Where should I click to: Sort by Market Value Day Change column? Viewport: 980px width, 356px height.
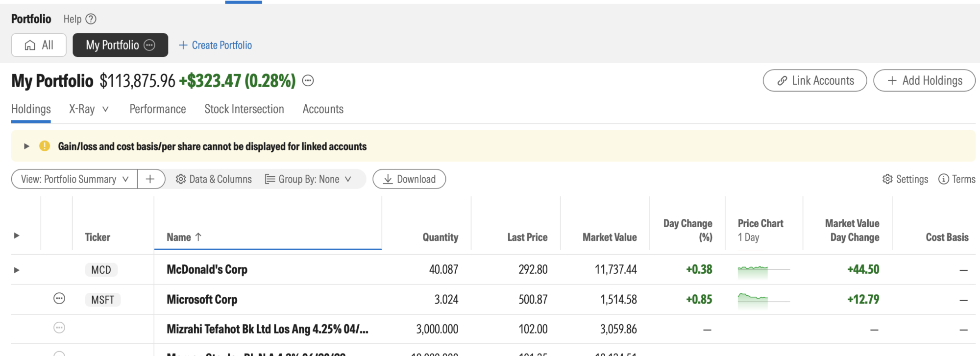coord(852,230)
